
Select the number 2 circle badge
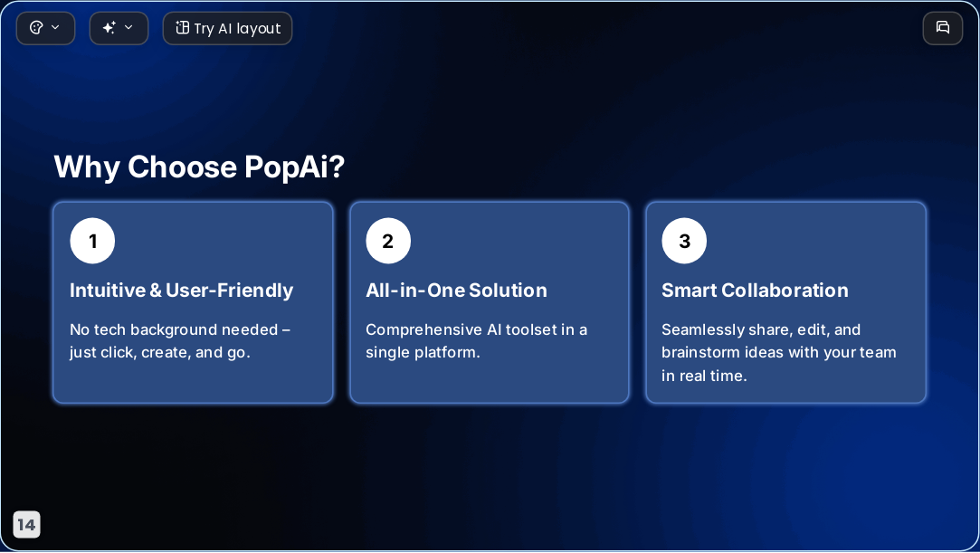388,241
